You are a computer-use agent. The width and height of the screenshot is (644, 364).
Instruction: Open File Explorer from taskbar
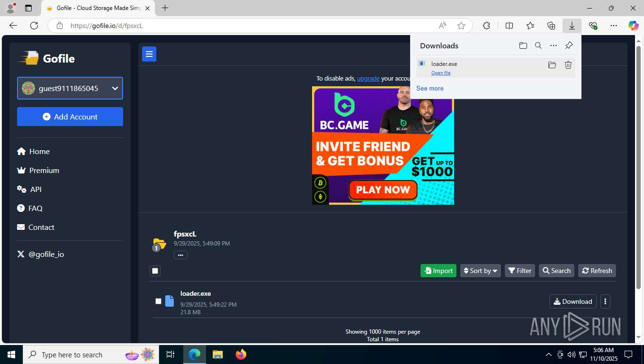coord(217,355)
